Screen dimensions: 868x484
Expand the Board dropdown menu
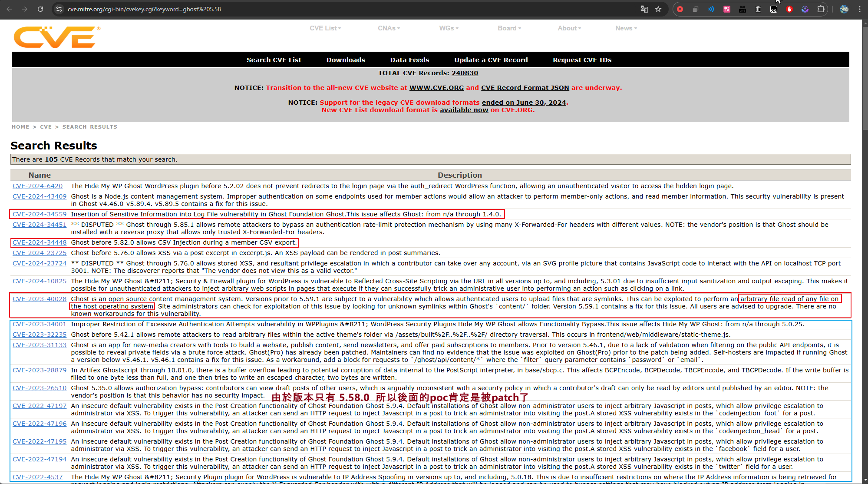pos(509,28)
